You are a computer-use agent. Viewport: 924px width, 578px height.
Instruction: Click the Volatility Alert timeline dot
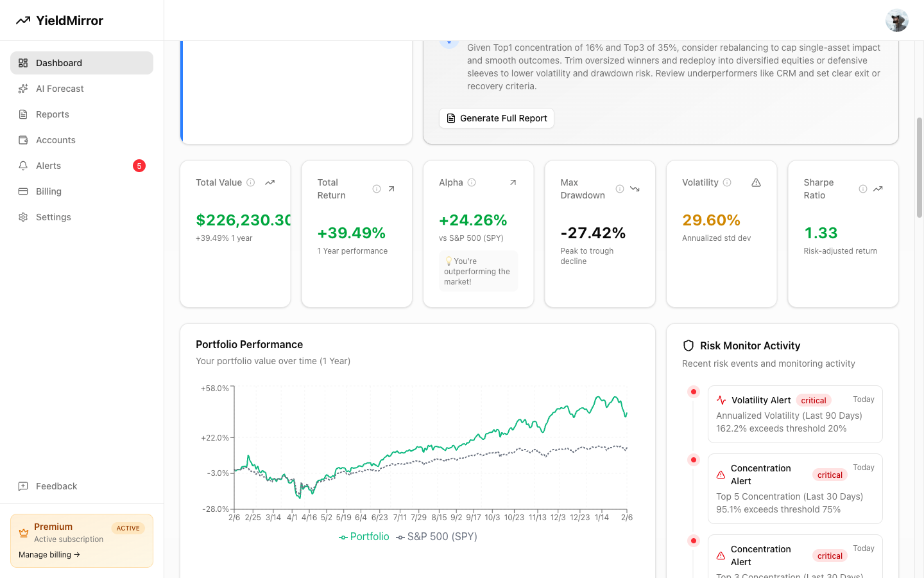coord(694,392)
